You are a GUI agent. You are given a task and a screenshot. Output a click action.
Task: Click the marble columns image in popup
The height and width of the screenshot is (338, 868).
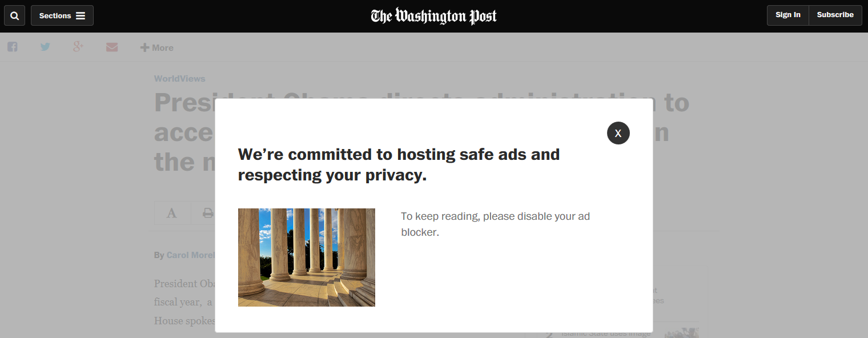click(x=306, y=257)
